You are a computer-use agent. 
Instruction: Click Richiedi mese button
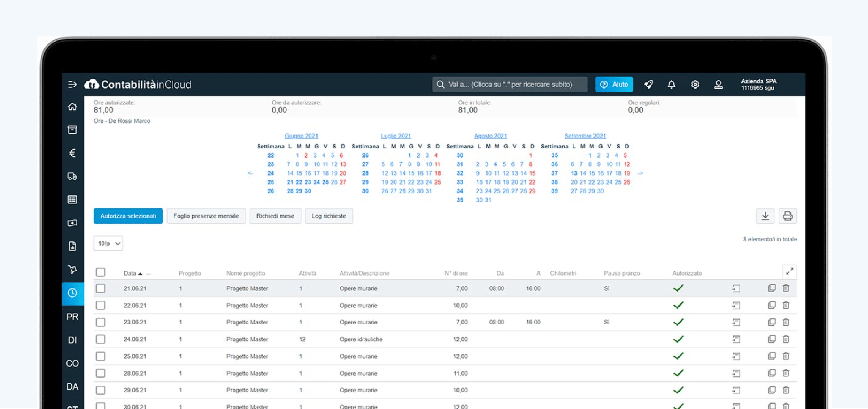click(275, 216)
